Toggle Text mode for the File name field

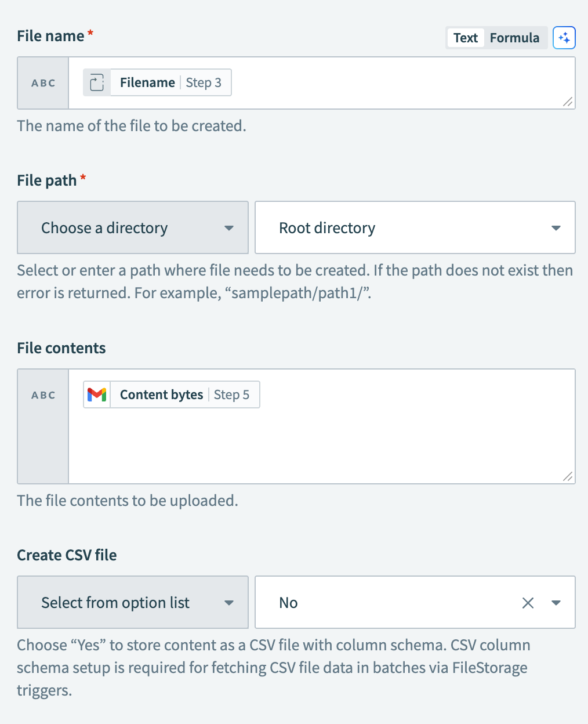point(465,38)
